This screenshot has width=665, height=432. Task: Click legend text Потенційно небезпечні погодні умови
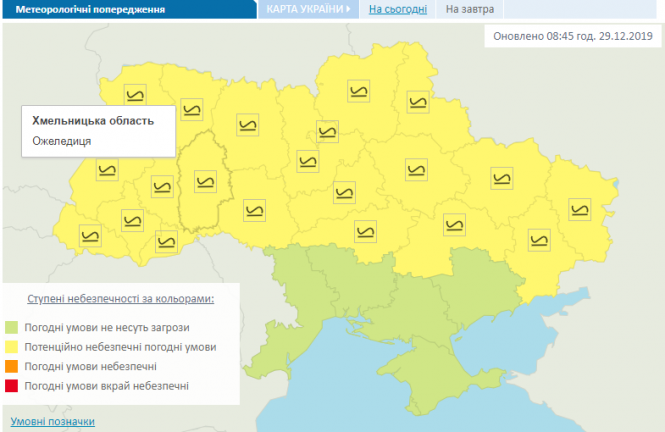pos(120,347)
